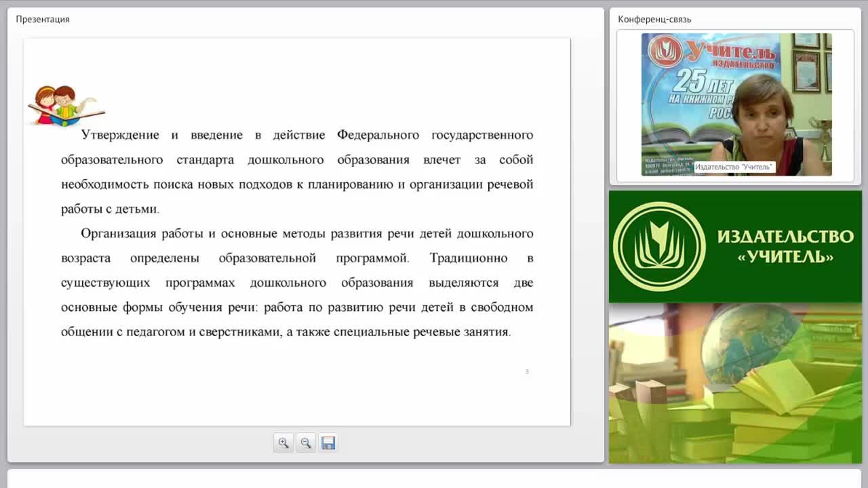Save the presentation with floppy disk icon
The image size is (868, 488).
pyautogui.click(x=328, y=443)
